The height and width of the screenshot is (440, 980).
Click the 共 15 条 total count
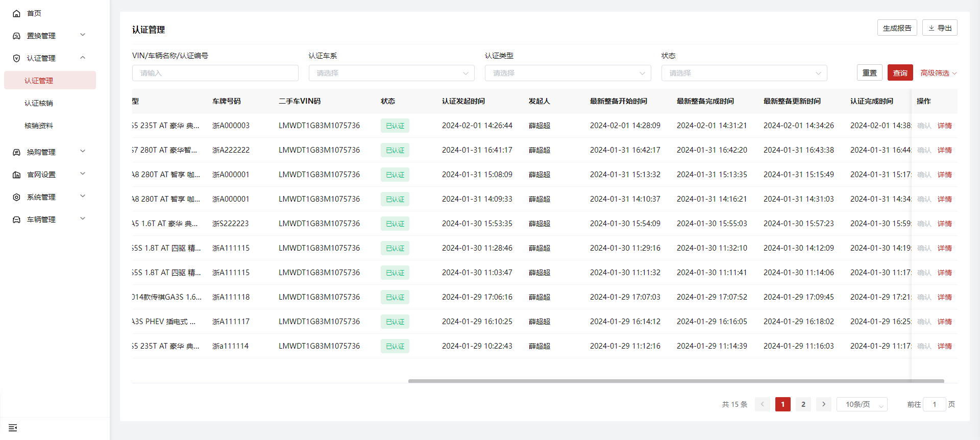click(734, 404)
